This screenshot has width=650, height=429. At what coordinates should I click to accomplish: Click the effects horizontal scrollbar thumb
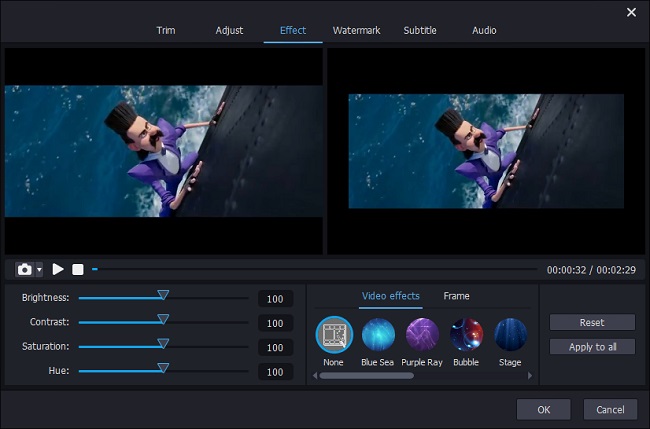click(366, 376)
